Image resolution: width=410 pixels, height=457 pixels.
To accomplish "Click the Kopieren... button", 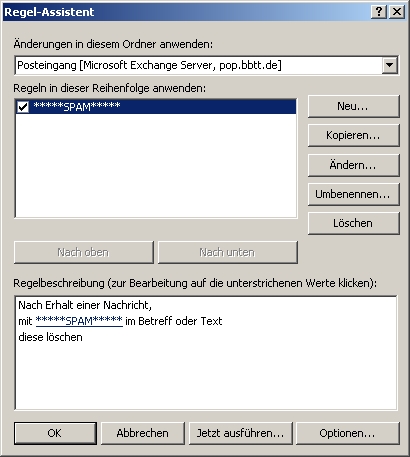I will (x=353, y=135).
